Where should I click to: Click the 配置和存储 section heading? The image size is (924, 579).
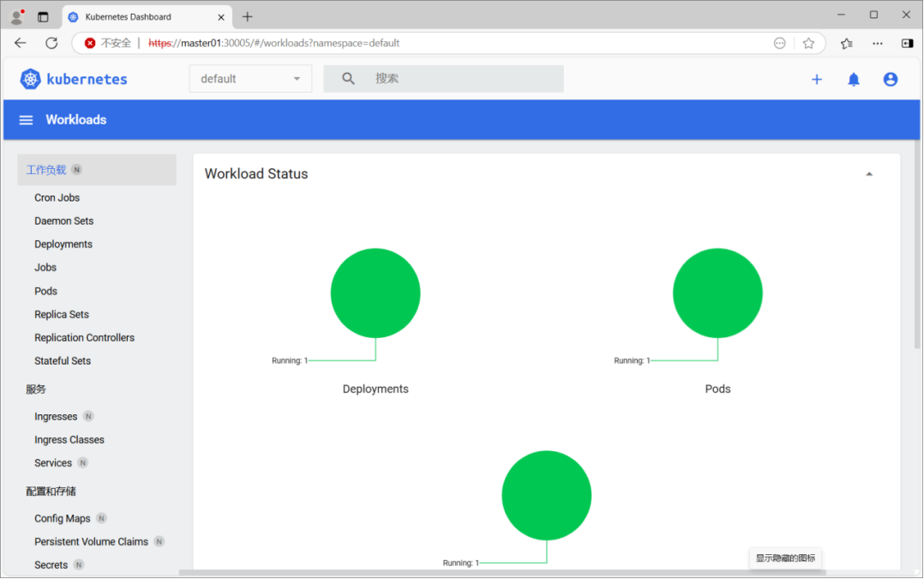[x=51, y=492]
